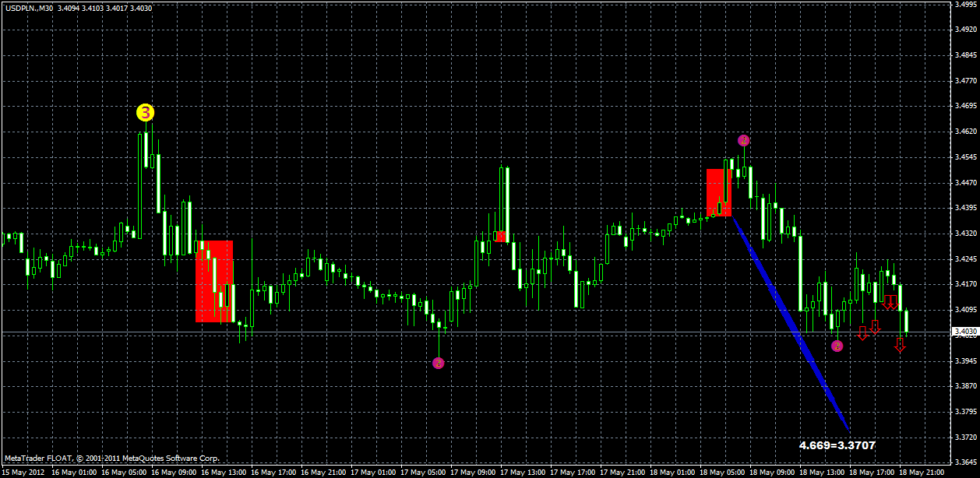
Task: Select the red rectangle at the 18 May top
Action: click(x=718, y=191)
